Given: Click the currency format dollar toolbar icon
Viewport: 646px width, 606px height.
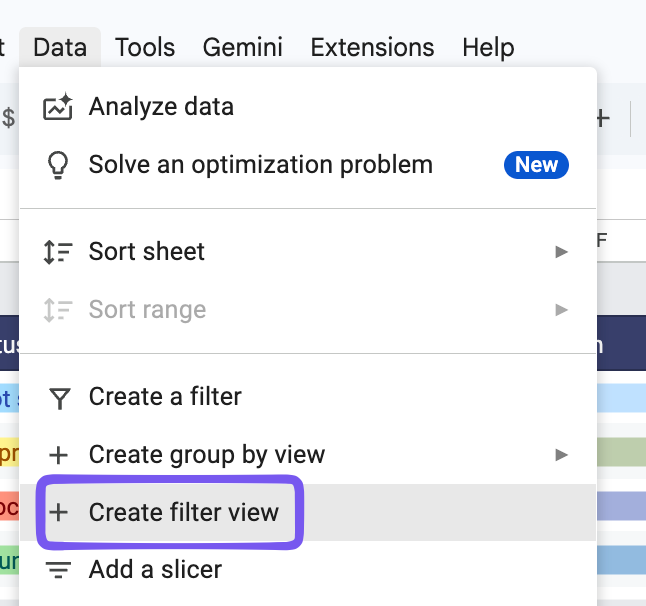Looking at the screenshot, I should (9, 118).
